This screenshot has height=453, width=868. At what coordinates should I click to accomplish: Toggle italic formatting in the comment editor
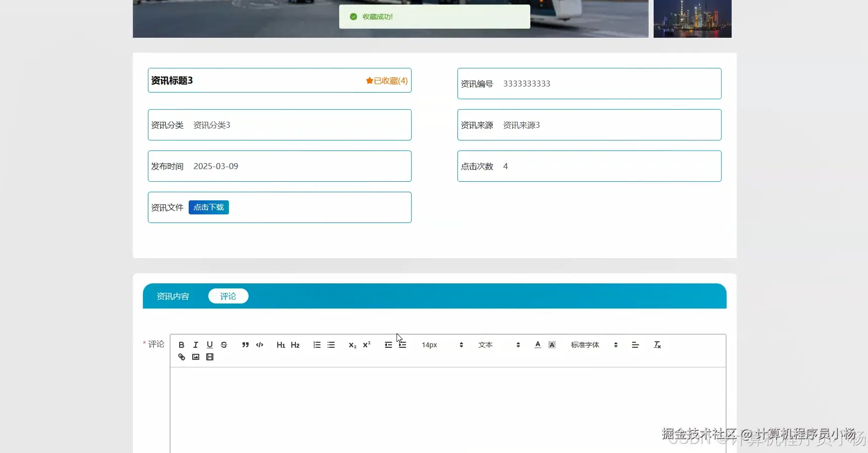coord(196,345)
